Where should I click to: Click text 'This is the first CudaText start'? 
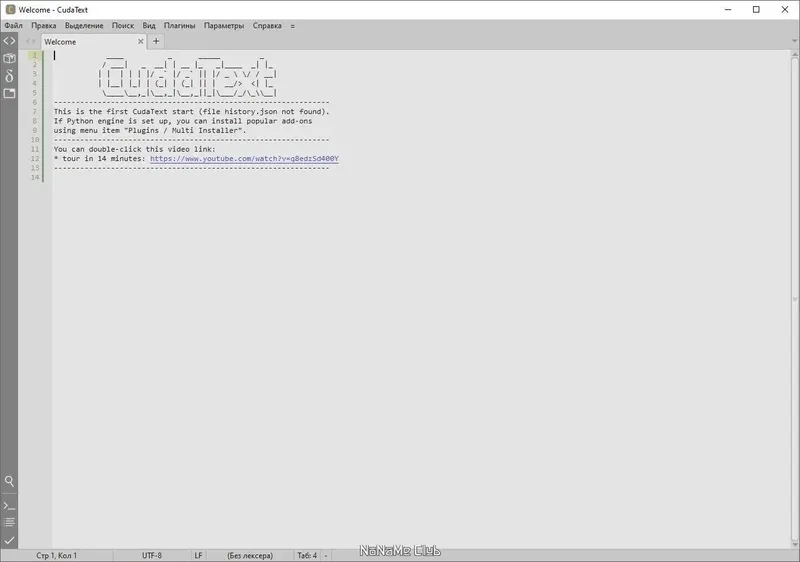124,111
